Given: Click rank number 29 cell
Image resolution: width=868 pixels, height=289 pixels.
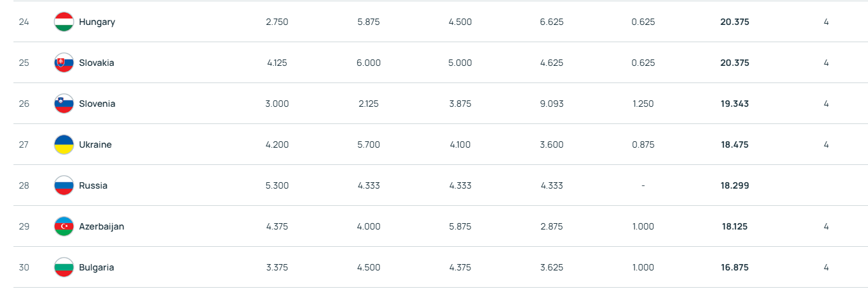Looking at the screenshot, I should 24,226.
